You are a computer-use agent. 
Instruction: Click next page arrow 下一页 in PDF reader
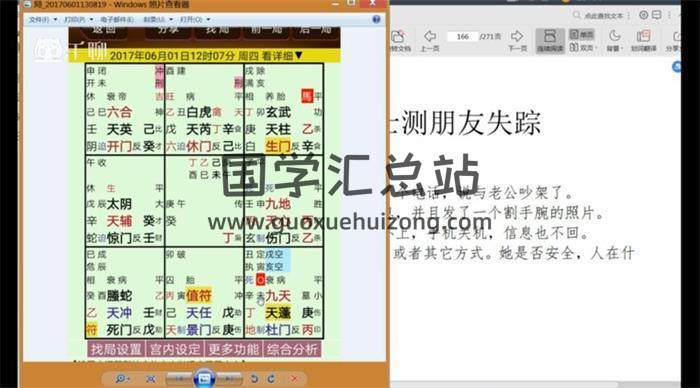[517, 40]
